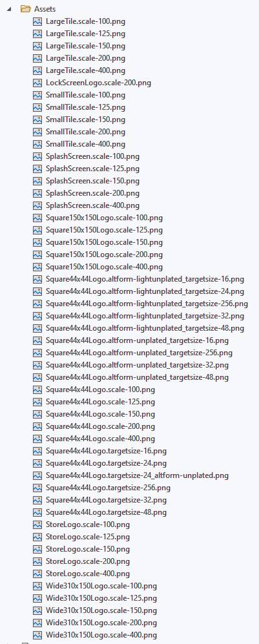
Task: Select SmallTile.scale-125.png file
Action: [85, 107]
